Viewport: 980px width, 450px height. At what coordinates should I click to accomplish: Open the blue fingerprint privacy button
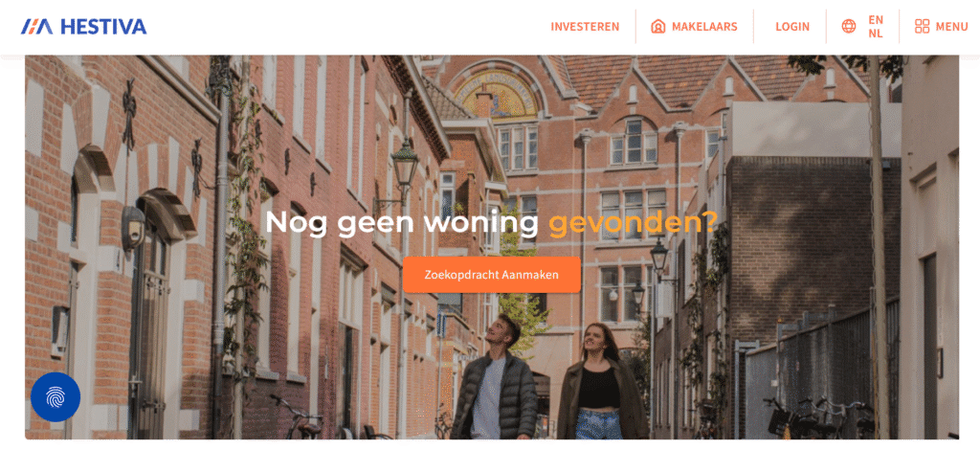[56, 397]
